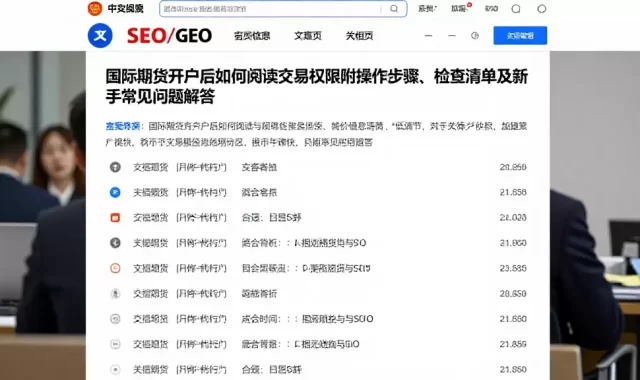Click the orange smiley logo at top left

pos(95,9)
